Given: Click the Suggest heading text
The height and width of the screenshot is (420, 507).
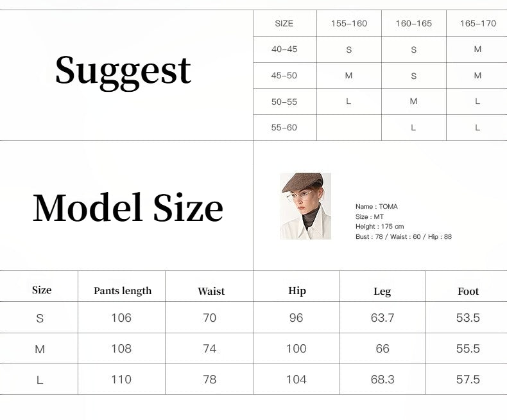Looking at the screenshot, I should pyautogui.click(x=123, y=70).
